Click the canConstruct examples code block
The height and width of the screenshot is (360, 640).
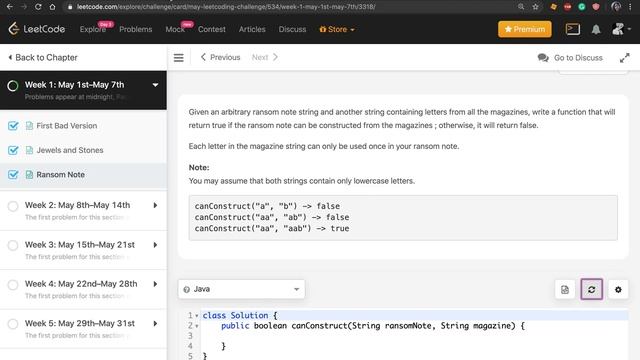click(x=403, y=218)
